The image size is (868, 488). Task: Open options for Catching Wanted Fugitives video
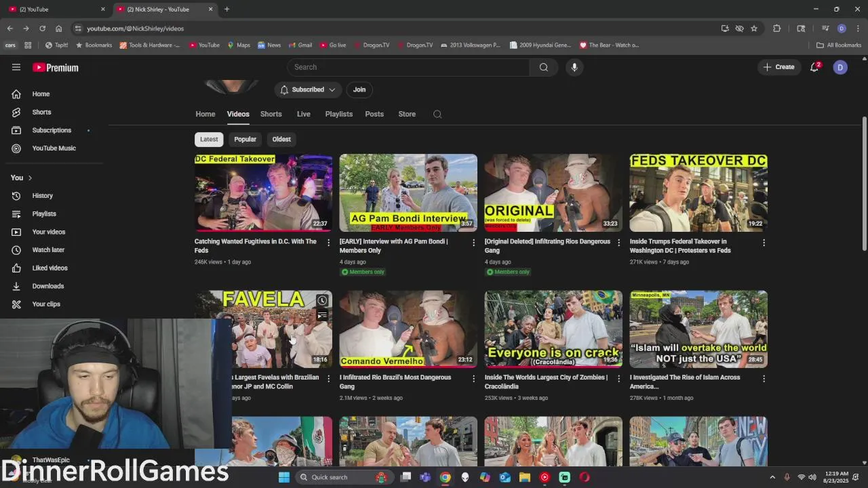coord(329,243)
